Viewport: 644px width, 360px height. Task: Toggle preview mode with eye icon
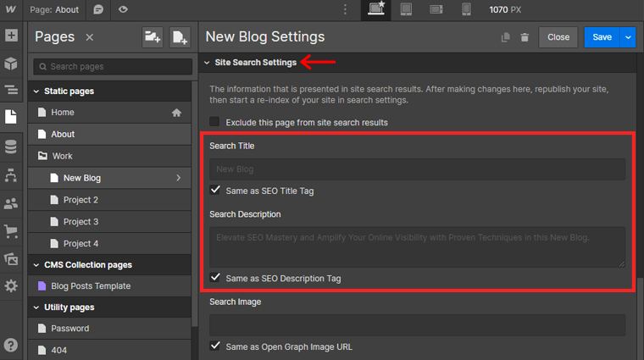tap(124, 10)
